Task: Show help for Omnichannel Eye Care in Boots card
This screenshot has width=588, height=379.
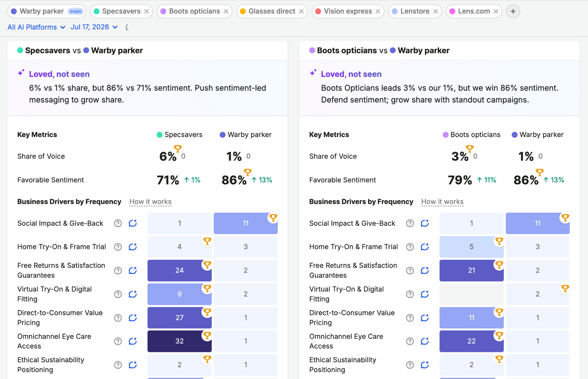Action: (410, 341)
